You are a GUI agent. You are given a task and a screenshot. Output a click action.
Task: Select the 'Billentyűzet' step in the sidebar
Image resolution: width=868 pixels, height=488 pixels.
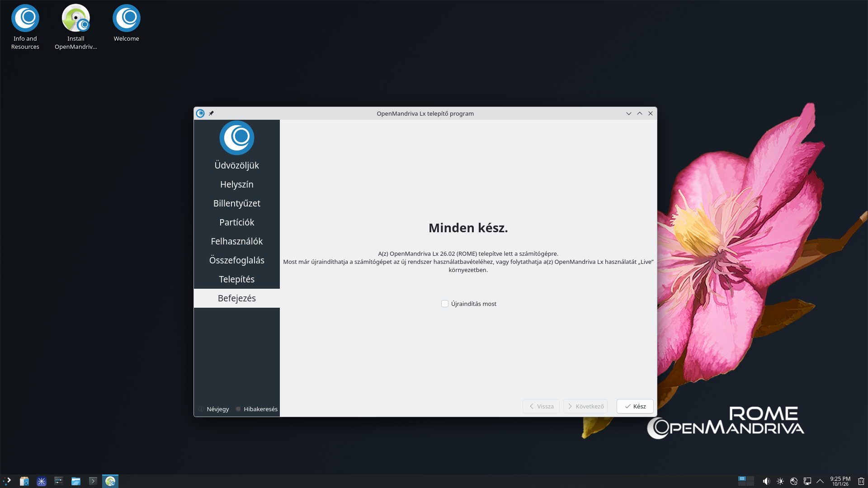[x=237, y=203]
